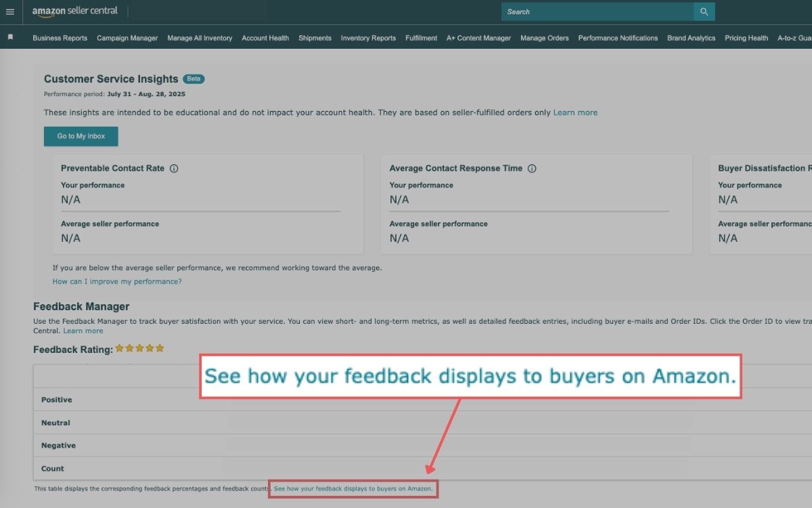812x508 pixels.
Task: Click the performance period date text
Action: [x=146, y=94]
